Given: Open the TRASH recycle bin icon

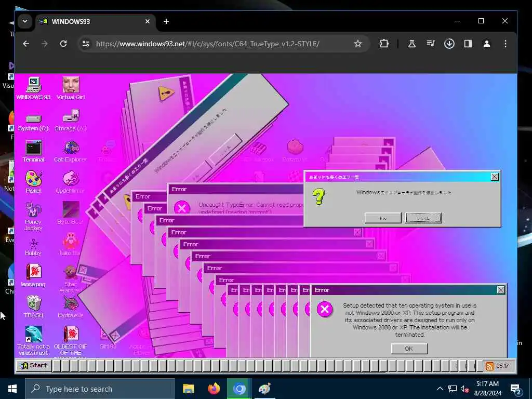Looking at the screenshot, I should coord(33,307).
